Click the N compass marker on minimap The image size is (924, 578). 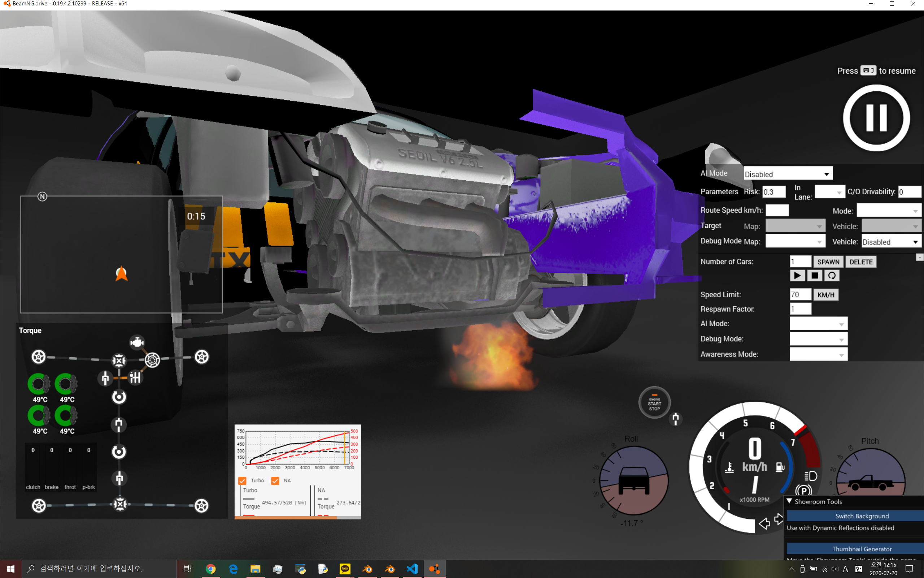42,197
